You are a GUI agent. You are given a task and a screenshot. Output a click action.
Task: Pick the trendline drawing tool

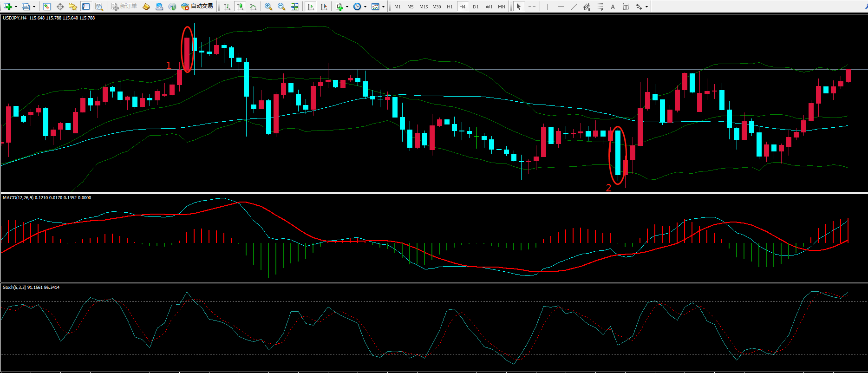click(x=574, y=7)
